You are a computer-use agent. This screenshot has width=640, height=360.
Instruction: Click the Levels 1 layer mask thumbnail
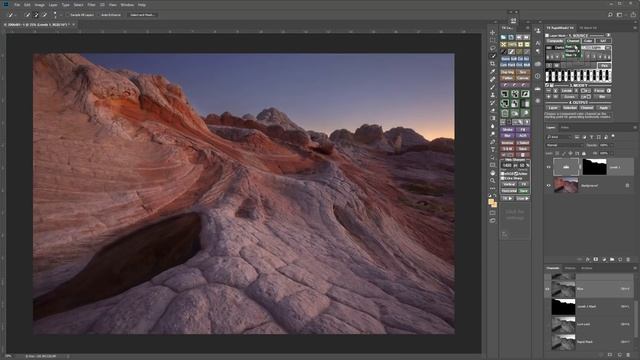pos(595,167)
